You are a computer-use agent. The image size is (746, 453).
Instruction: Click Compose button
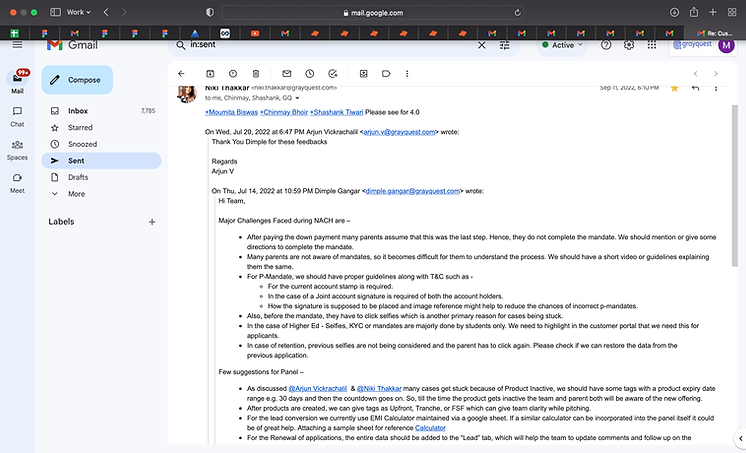[77, 80]
